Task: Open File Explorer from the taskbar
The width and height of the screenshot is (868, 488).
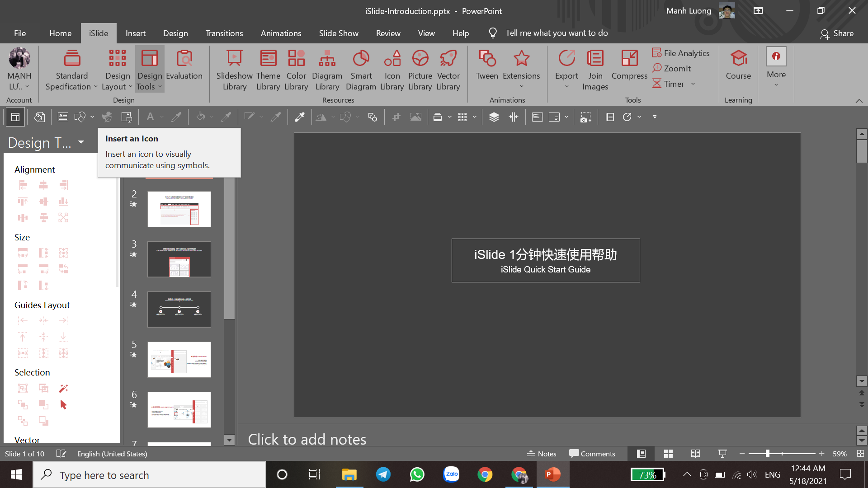Action: pos(349,474)
